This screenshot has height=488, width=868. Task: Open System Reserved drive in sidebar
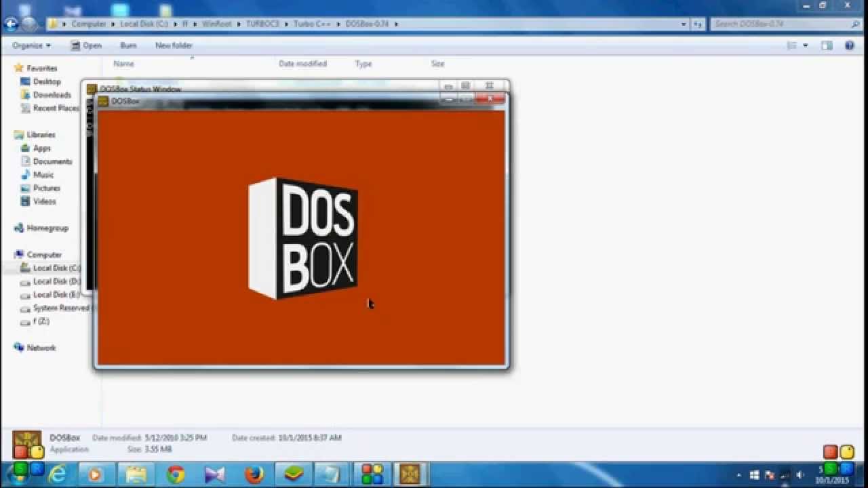pyautogui.click(x=61, y=308)
